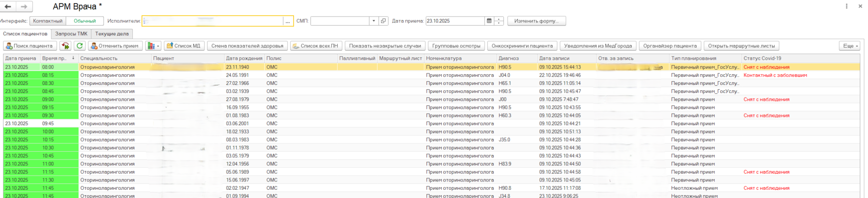Expand the Еще menu
Viewport: 868px width, 198px height.
coord(850,46)
